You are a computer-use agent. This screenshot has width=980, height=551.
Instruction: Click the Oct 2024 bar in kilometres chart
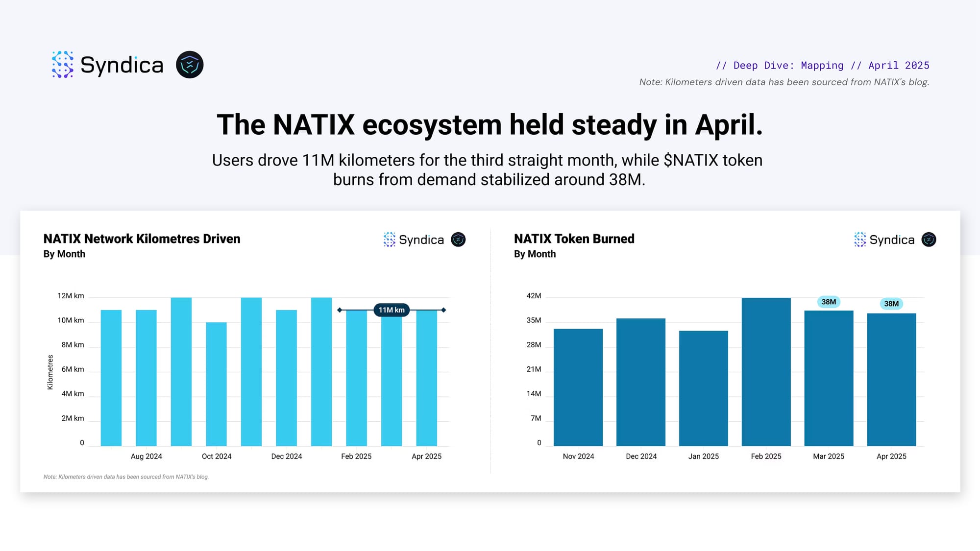(x=216, y=384)
